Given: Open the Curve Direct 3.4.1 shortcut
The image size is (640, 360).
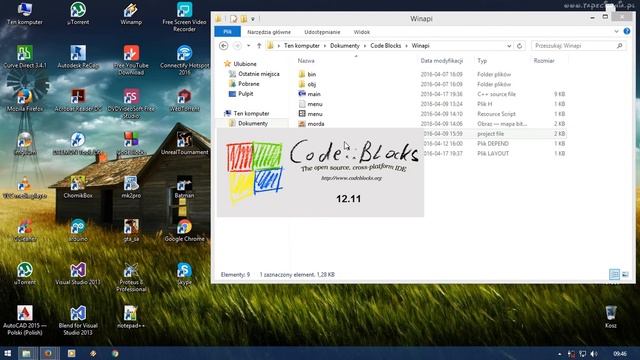Looking at the screenshot, I should pyautogui.click(x=25, y=57).
